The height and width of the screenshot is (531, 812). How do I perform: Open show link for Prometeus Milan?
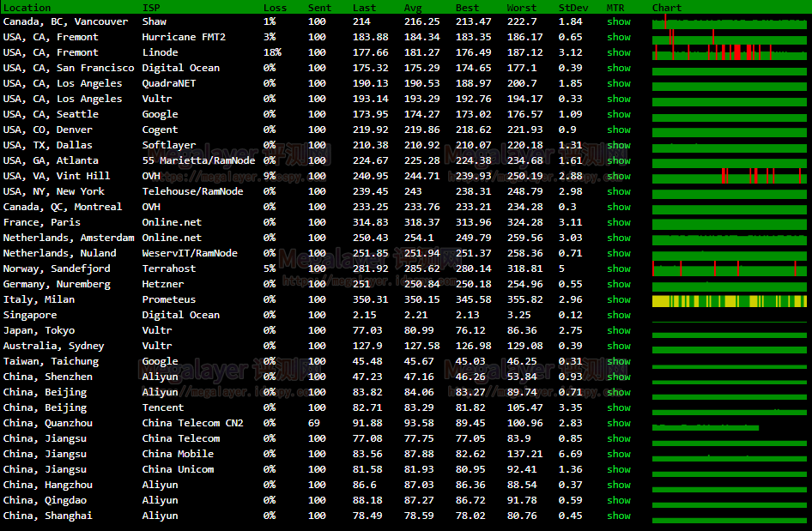(619, 299)
